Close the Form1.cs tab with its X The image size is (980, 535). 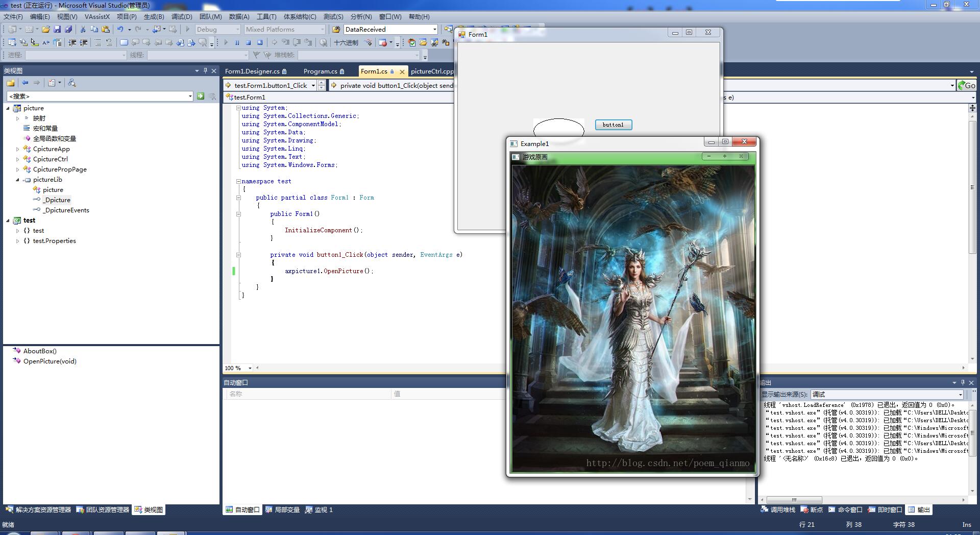[402, 72]
